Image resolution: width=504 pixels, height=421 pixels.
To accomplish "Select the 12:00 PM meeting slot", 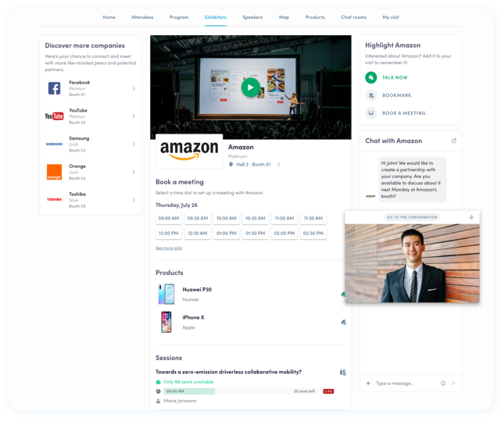I will pyautogui.click(x=169, y=234).
